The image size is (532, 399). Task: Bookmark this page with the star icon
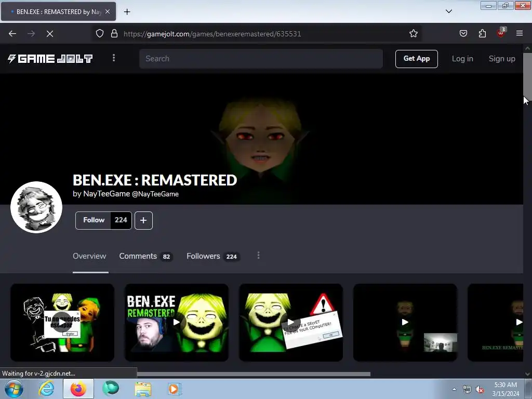click(x=413, y=34)
